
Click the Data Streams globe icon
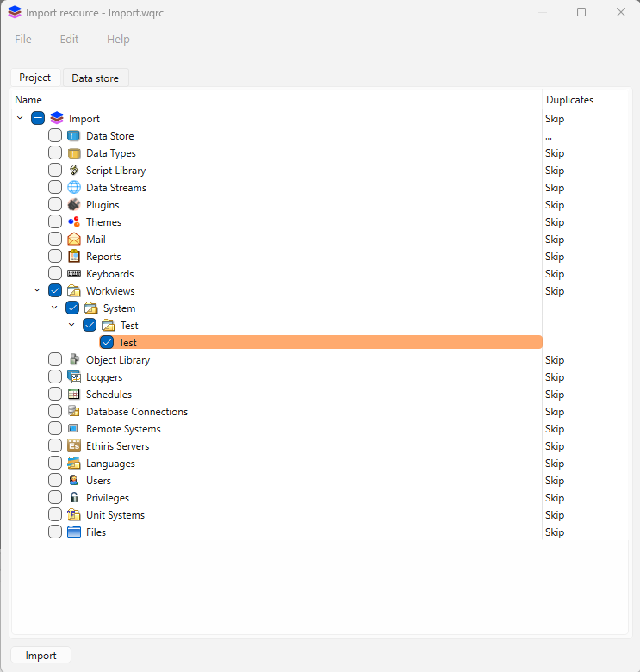click(74, 187)
